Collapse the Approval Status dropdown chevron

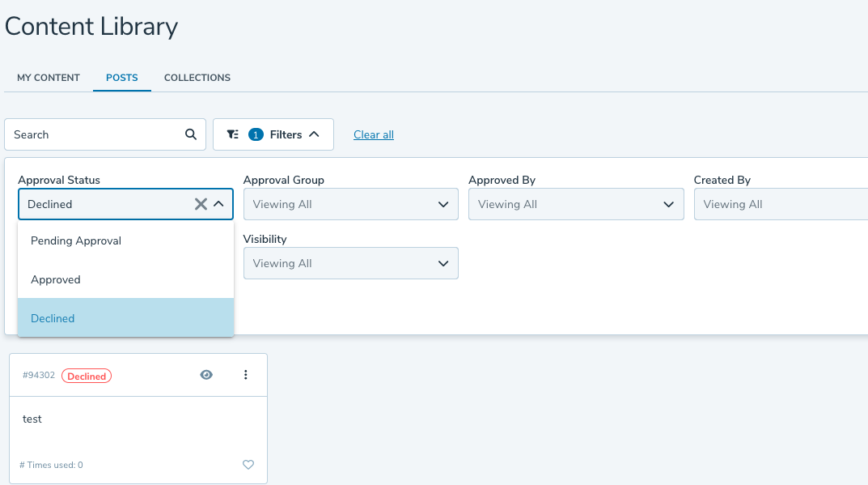218,204
